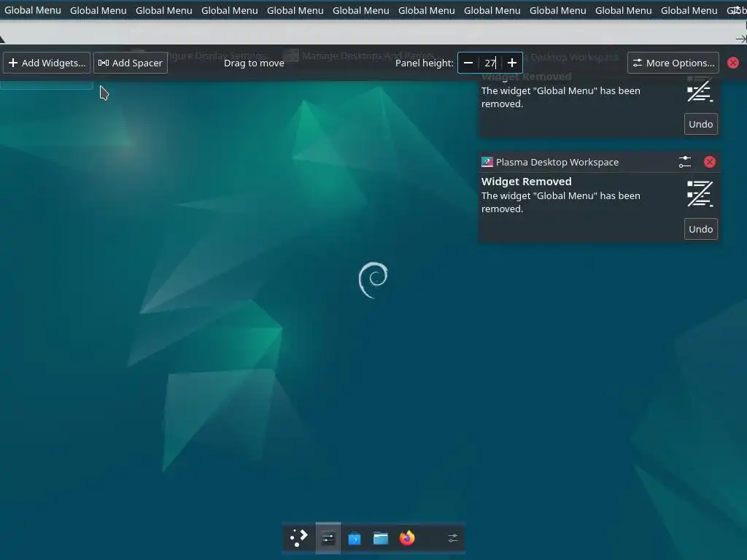Screen dimensions: 747x560
Task: Open Dolphin file manager from the dock
Action: point(381,538)
